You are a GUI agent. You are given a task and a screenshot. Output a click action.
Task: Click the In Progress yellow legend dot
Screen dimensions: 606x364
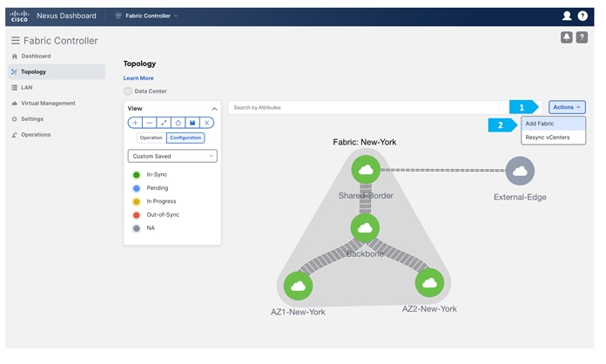(x=137, y=202)
